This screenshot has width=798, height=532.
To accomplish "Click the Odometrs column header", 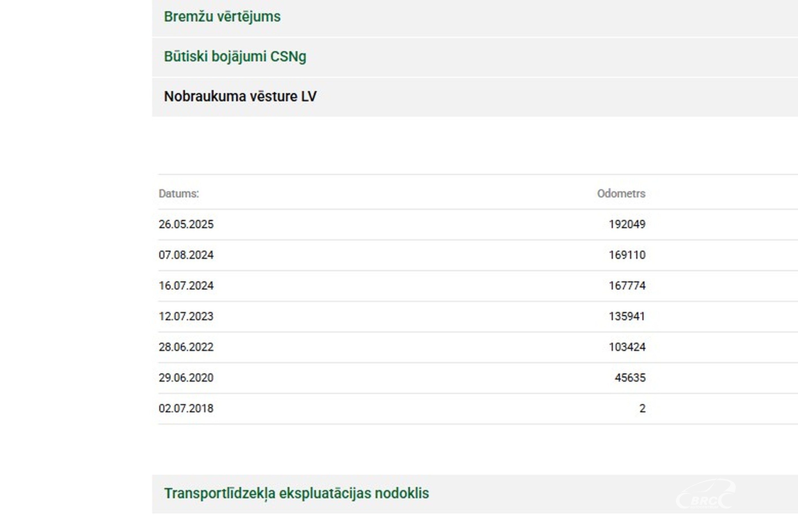I will coord(621,194).
